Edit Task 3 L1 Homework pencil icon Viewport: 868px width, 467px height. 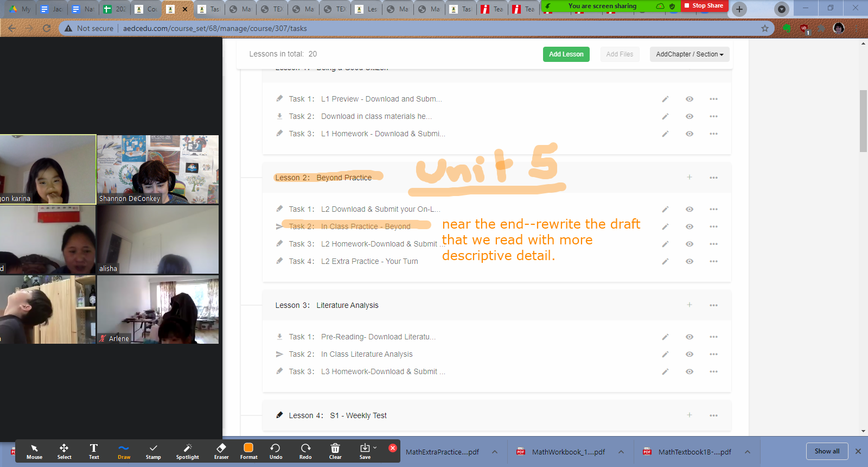665,134
